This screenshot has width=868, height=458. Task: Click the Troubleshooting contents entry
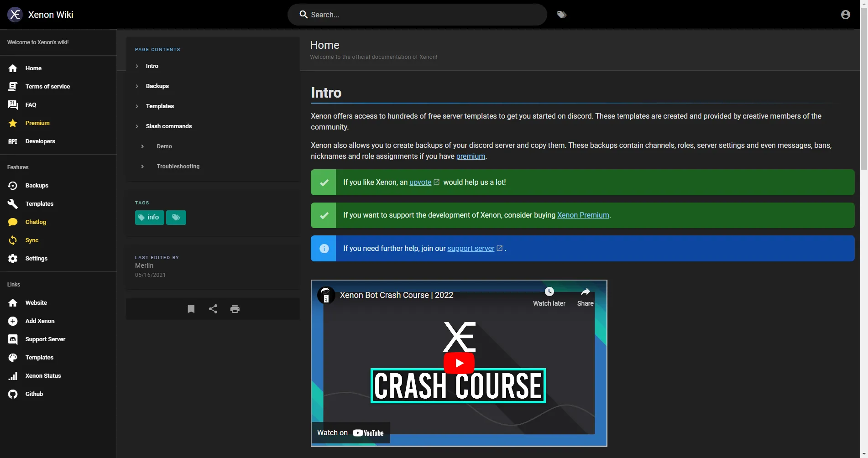(x=178, y=167)
